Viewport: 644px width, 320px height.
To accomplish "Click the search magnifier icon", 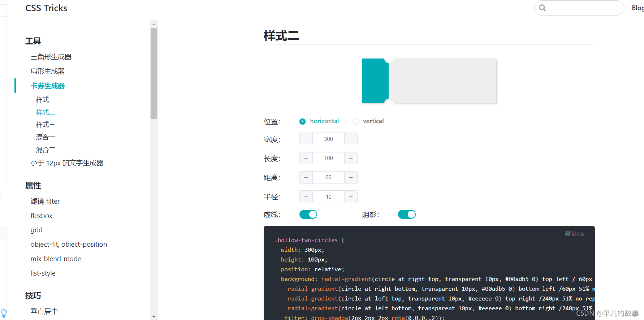I will [542, 8].
